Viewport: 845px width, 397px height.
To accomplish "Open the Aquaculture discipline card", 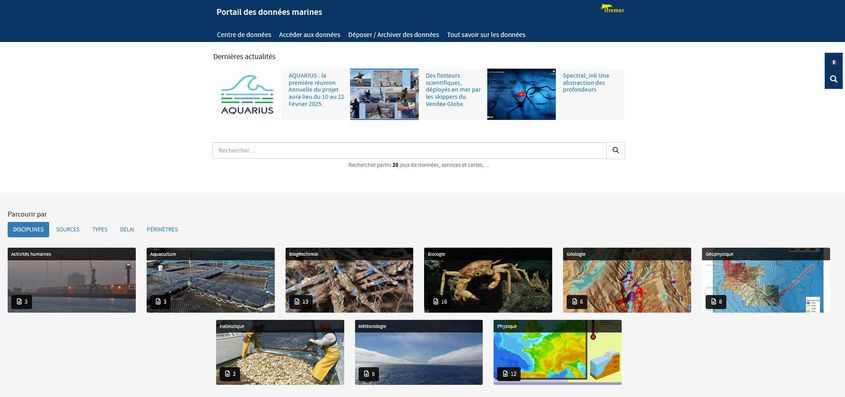I will click(211, 280).
